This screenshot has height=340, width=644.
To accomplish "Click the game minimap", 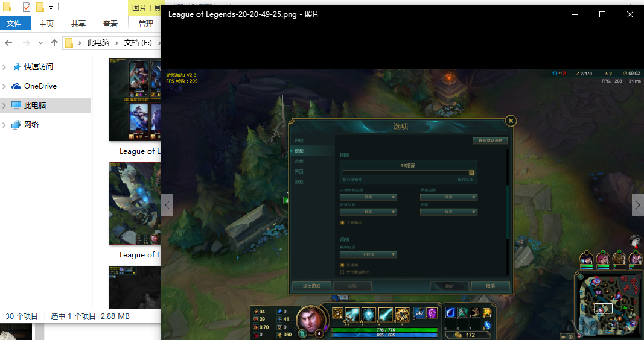I will [x=608, y=306].
